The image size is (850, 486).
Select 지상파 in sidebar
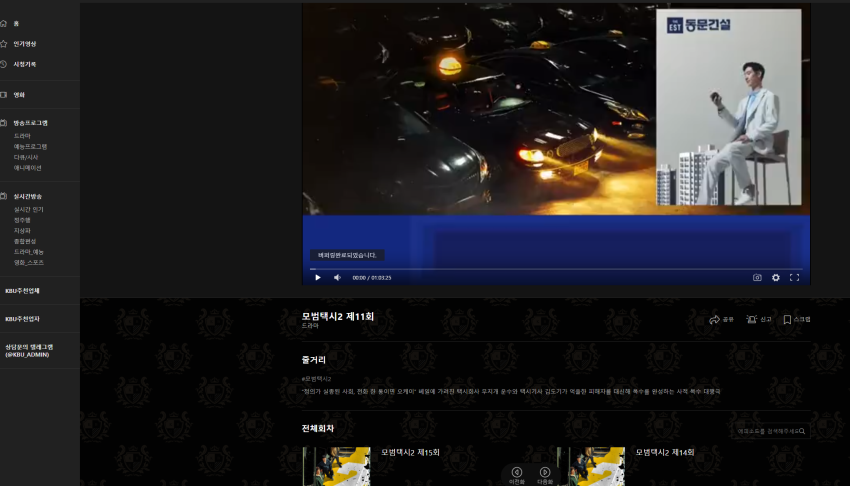click(22, 230)
